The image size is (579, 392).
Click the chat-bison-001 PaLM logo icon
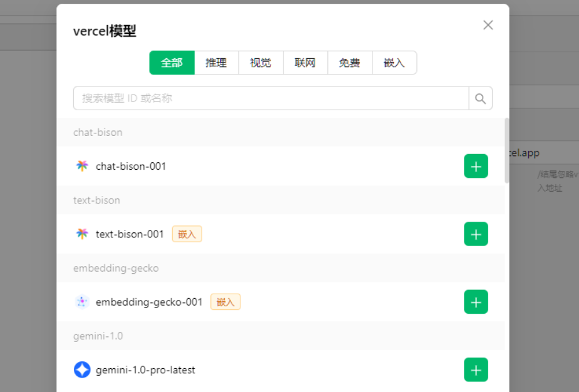[82, 167]
